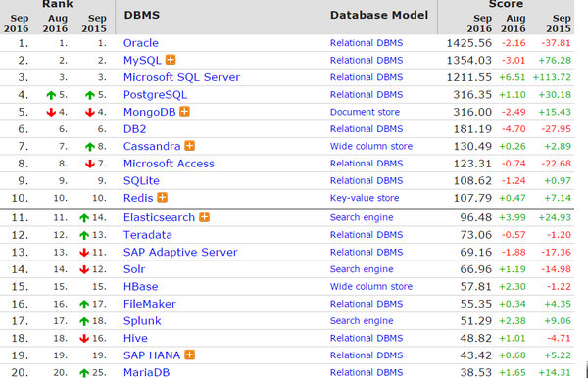This screenshot has height=379, width=588.
Task: Open the Teradata link
Action: click(x=148, y=235)
